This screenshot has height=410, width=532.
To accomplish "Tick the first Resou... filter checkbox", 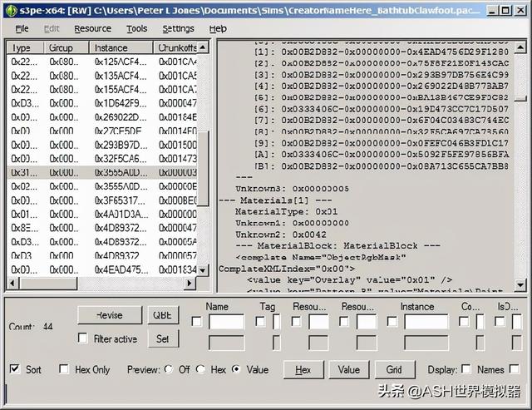I will click(296, 321).
